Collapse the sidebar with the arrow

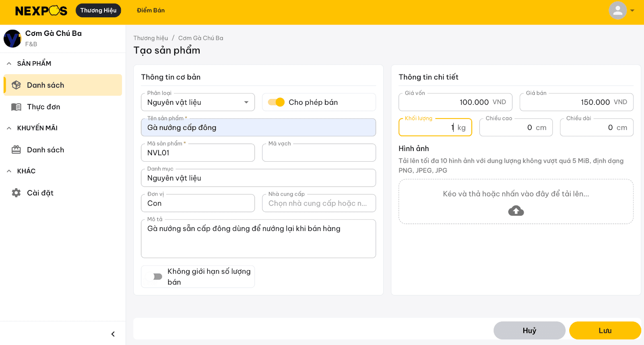point(113,334)
